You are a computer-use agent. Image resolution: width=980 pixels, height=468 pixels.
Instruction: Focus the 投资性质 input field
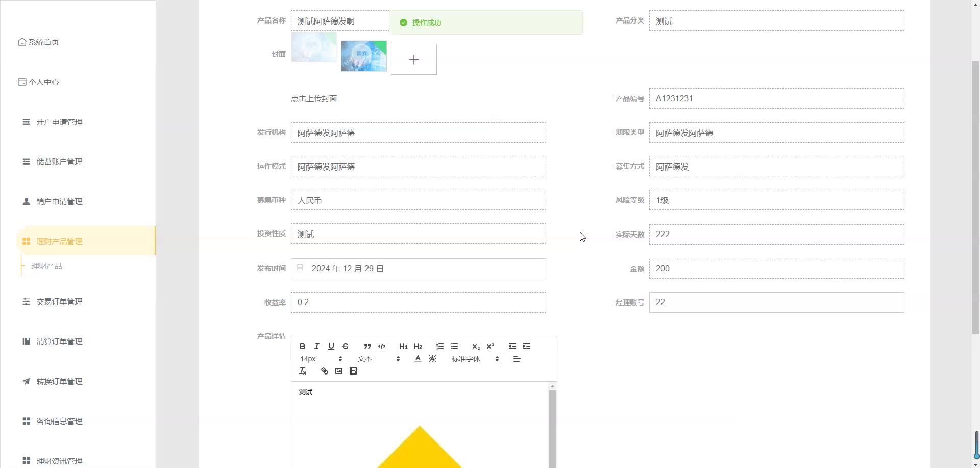419,233
